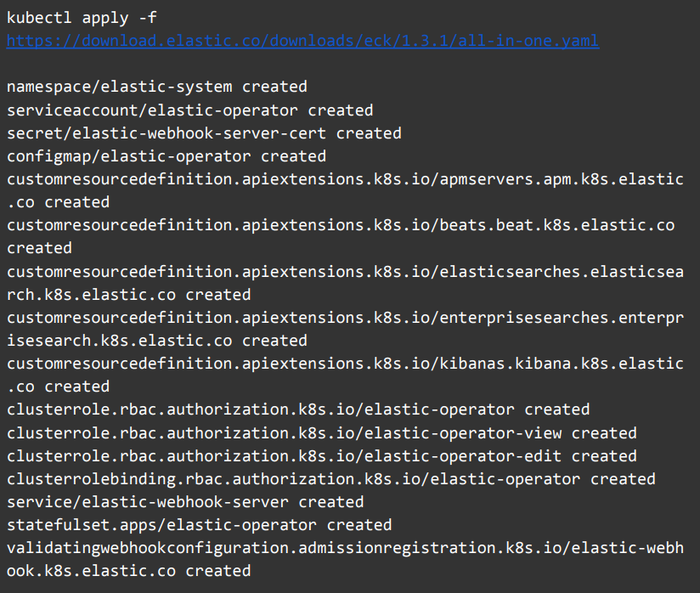Screen dimensions: 700x593
Task: Click the service/elastic-webhook-server created line
Action: coord(185,501)
